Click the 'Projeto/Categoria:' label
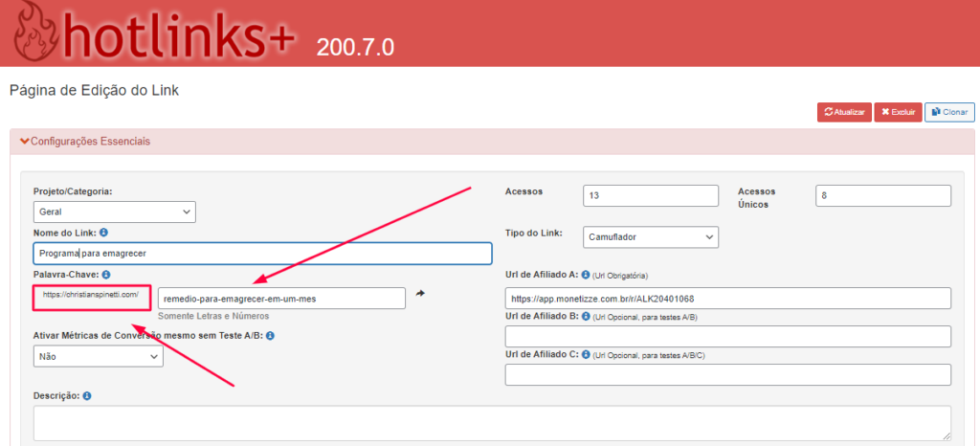 click(73, 191)
